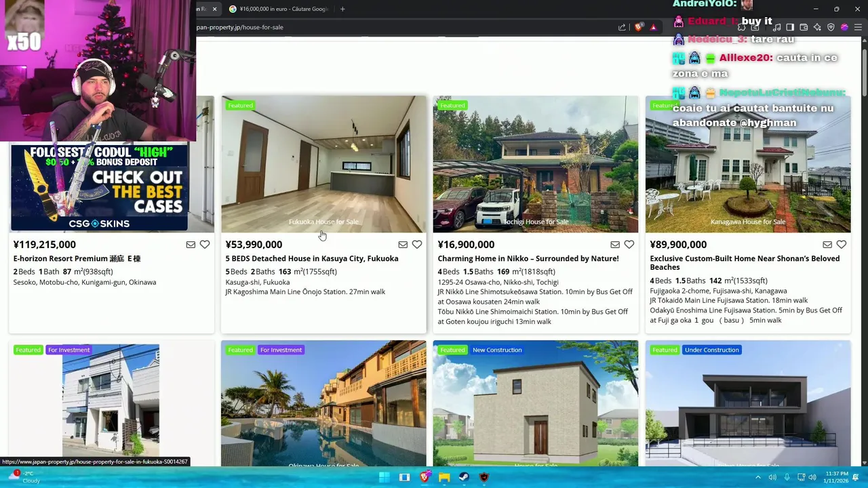
Task: Close the first japan-property browser tab
Action: 214,9
